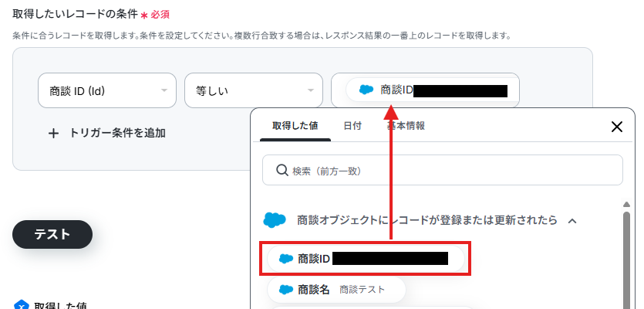The image size is (644, 309).
Task: Click Salesforce icon on 商談名 chip
Action: (x=286, y=290)
